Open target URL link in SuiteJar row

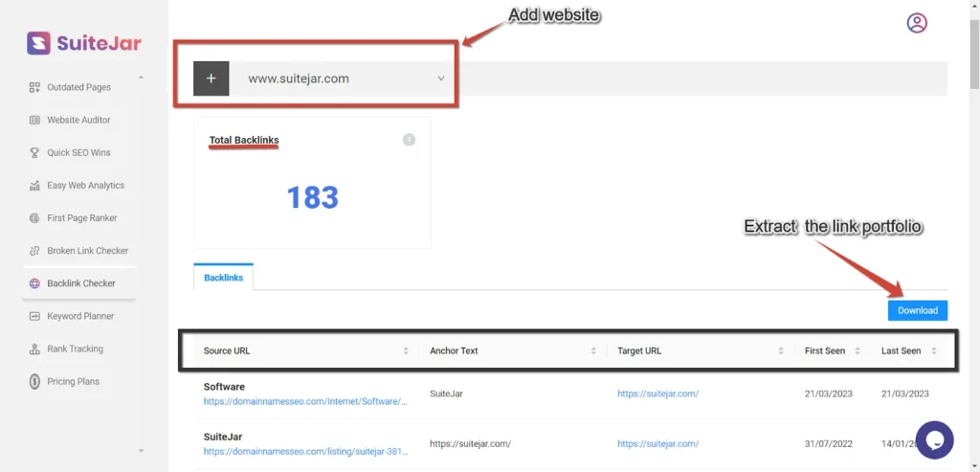657,443
